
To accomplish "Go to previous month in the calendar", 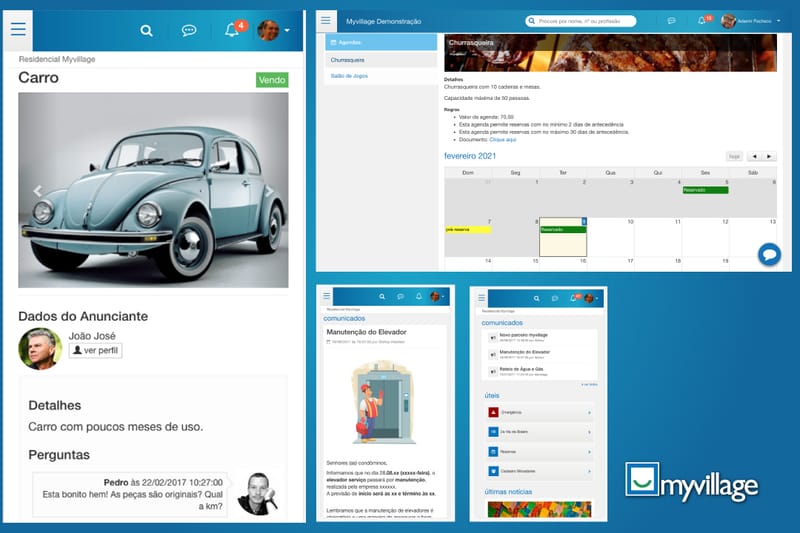I will tap(753, 157).
